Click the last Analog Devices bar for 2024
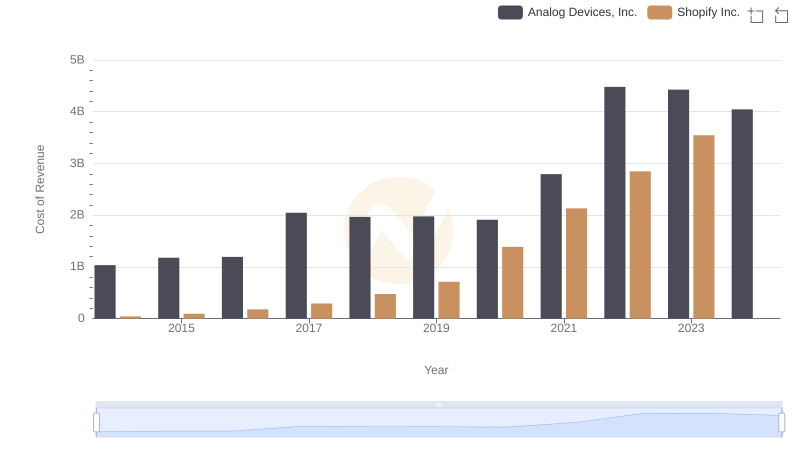 [742, 214]
